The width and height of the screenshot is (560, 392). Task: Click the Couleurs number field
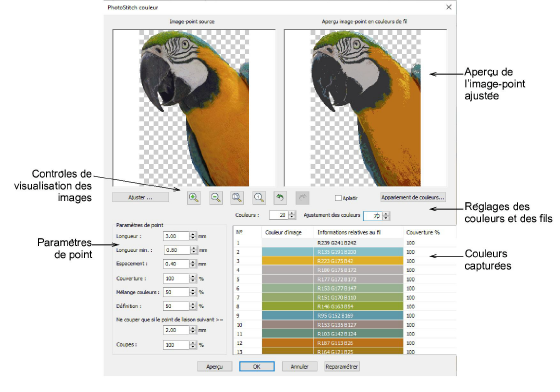pyautogui.click(x=279, y=215)
